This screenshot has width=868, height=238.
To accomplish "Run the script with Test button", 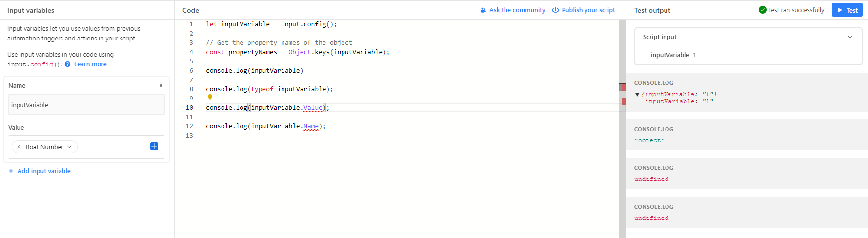I will point(847,10).
